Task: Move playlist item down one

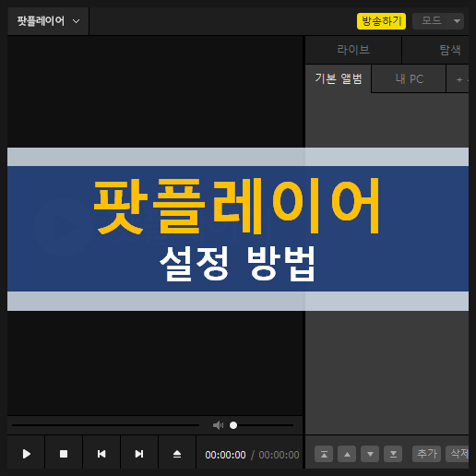Action: click(x=370, y=454)
